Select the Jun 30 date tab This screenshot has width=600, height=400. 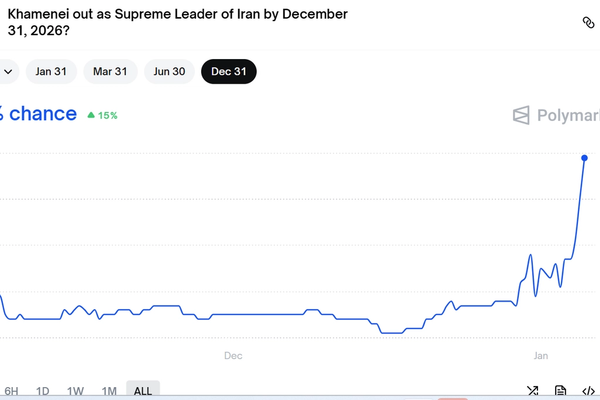point(168,71)
